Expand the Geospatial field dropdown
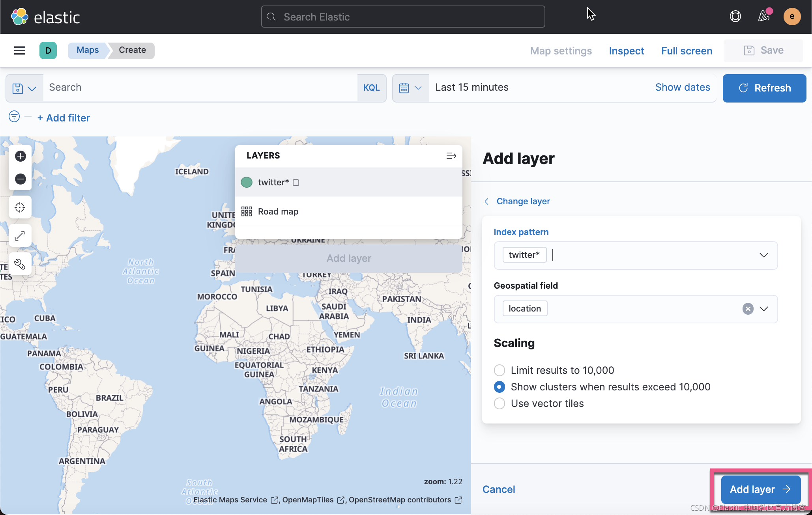The width and height of the screenshot is (812, 515). (764, 309)
